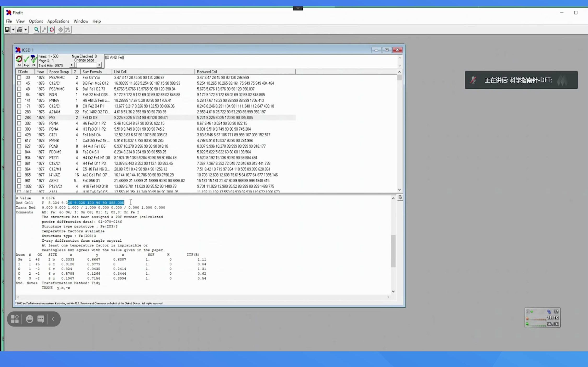Check the box for entry CCode 141
The width and height of the screenshot is (588, 367).
click(19, 100)
